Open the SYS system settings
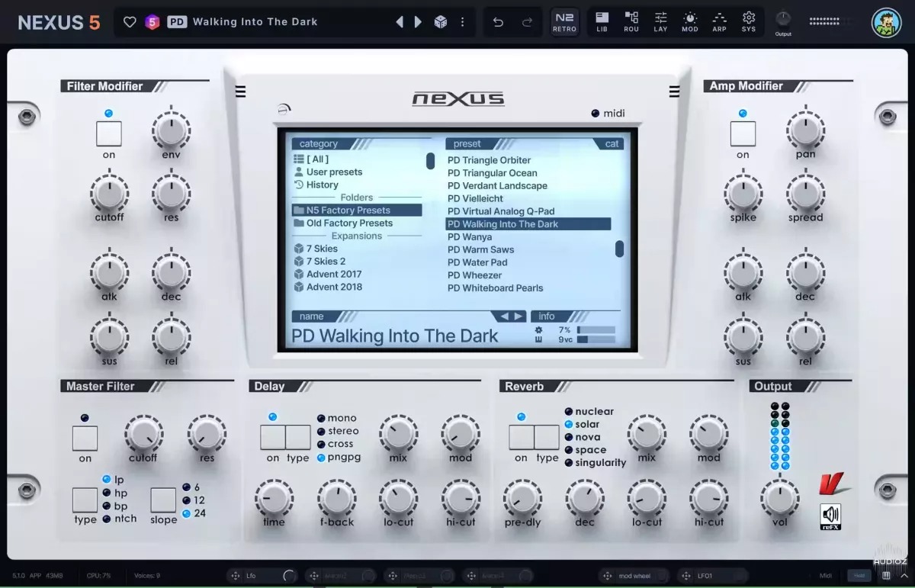 tap(748, 21)
